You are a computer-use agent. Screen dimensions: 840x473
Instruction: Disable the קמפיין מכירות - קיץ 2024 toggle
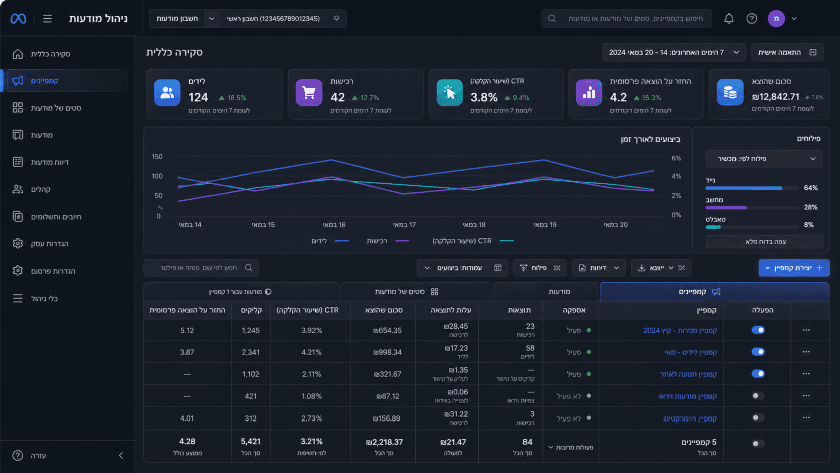758,330
